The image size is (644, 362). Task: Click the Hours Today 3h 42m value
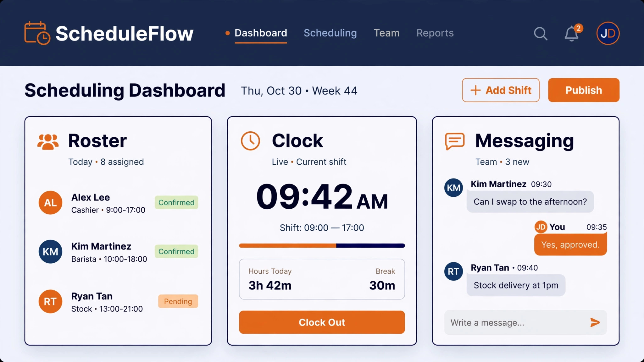pos(270,285)
